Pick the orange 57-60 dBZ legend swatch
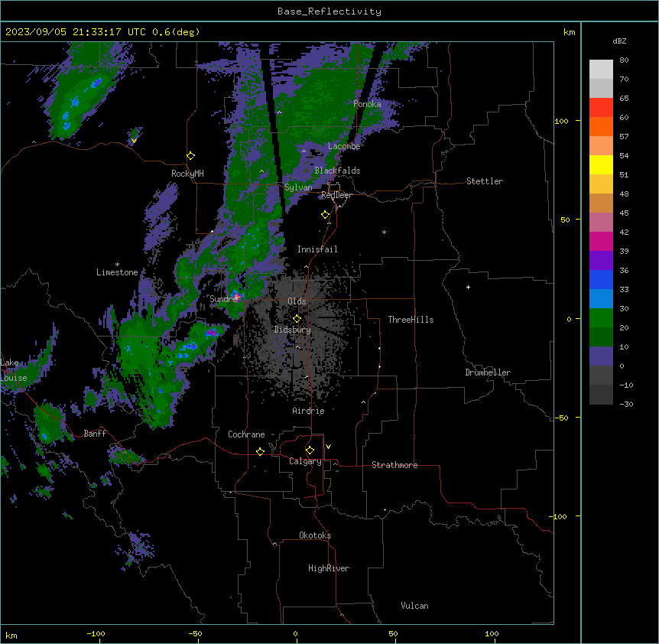 601,126
